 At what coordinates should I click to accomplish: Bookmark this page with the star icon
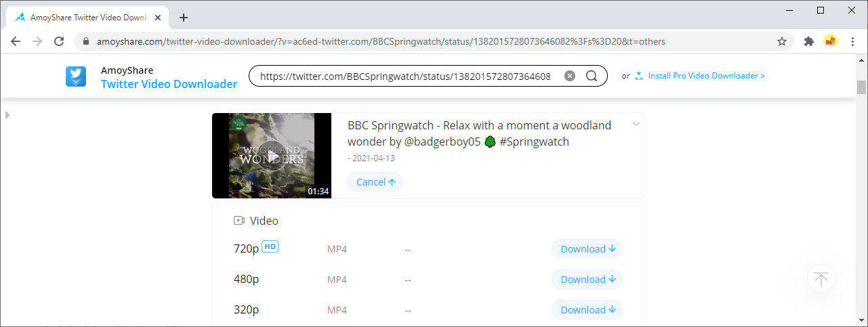coord(782,41)
